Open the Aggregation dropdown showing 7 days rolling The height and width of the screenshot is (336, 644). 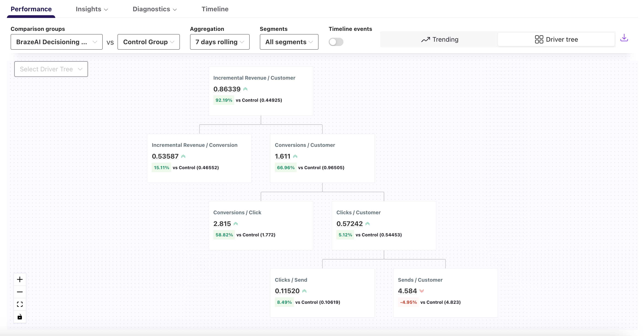[x=220, y=42]
